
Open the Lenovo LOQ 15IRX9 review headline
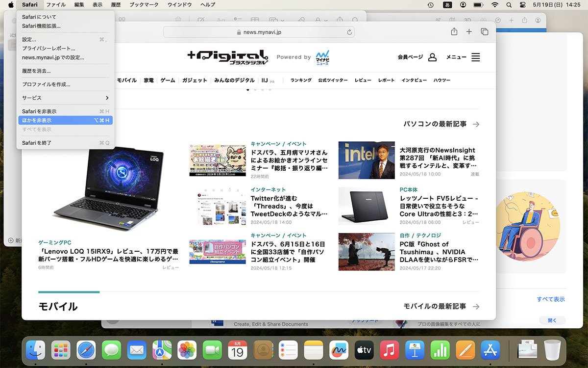(108, 255)
